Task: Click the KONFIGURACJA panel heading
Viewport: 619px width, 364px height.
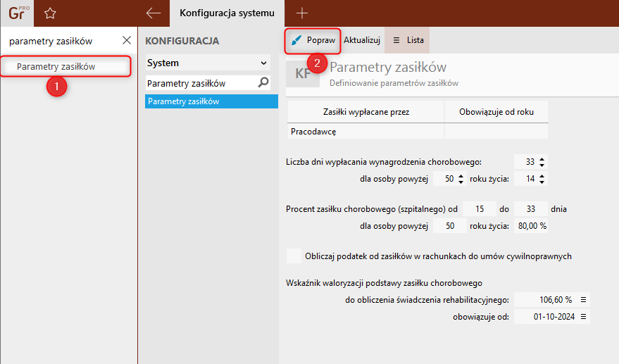Action: coord(182,41)
